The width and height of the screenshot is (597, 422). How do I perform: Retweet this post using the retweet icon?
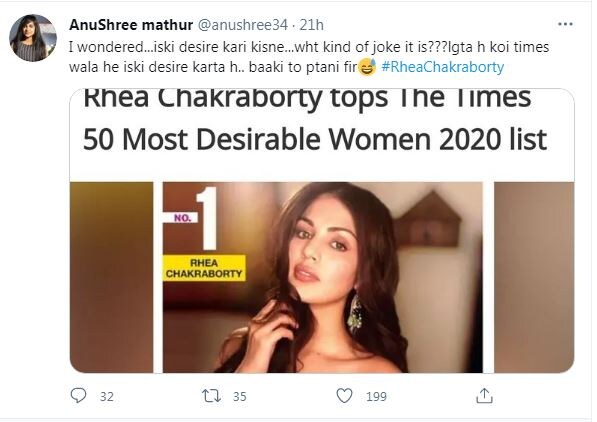pos(211,396)
